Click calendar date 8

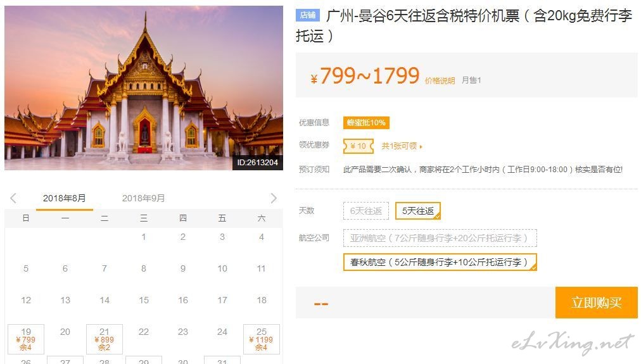point(144,268)
